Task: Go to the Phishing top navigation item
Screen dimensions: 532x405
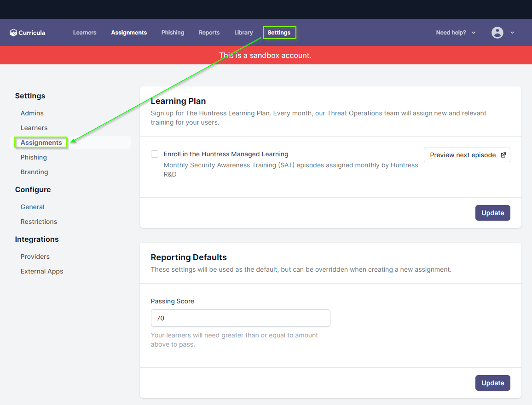Action: pyautogui.click(x=173, y=33)
